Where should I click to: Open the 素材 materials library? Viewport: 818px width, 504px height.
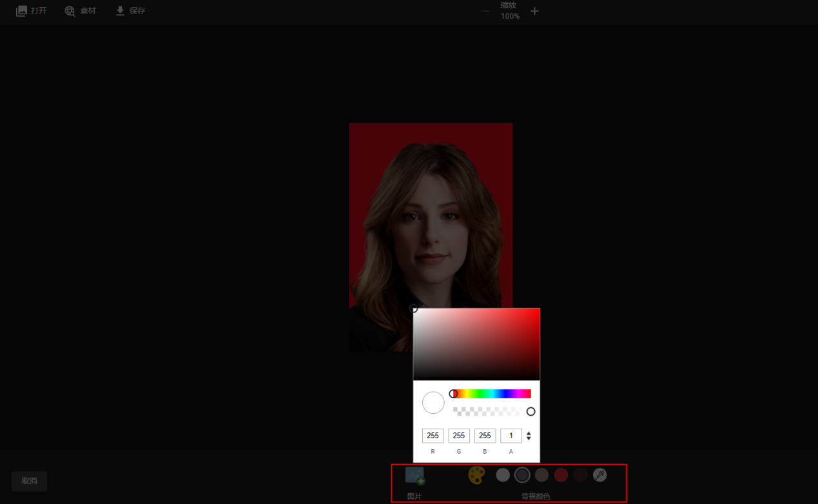click(x=80, y=11)
